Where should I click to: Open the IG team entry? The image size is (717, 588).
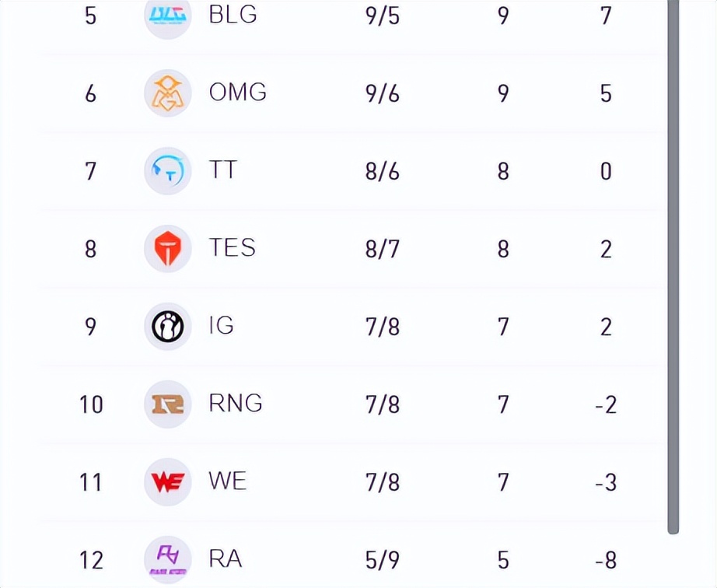[221, 326]
